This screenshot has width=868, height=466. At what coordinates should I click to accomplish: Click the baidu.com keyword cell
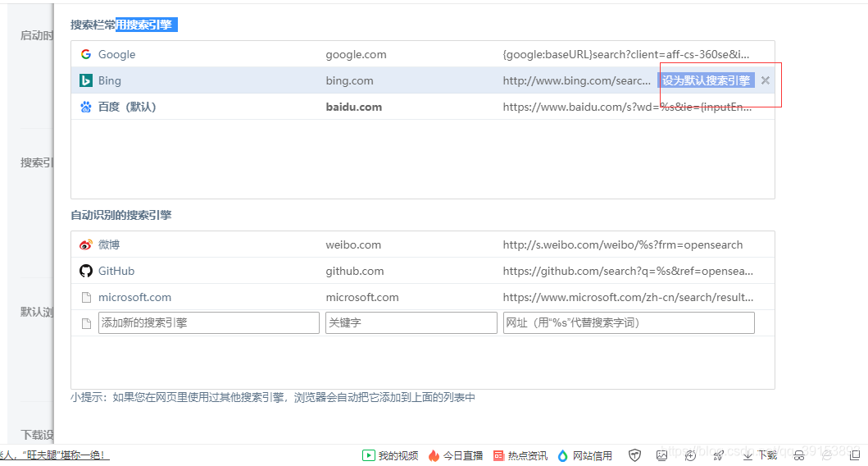pos(354,107)
